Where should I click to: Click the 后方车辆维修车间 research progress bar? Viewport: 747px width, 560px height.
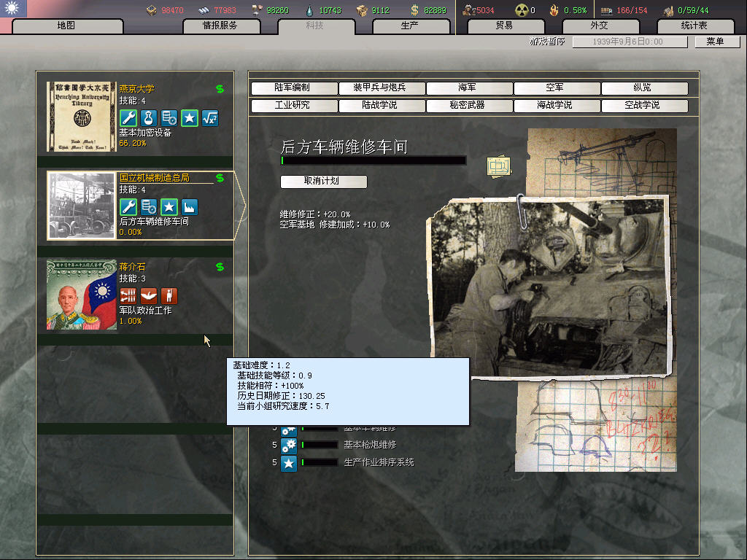[x=373, y=160]
